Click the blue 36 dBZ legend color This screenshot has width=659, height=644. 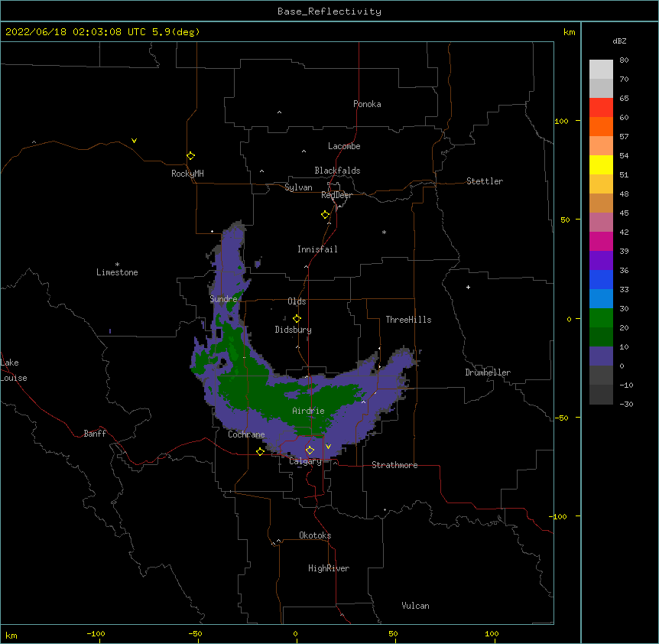[x=601, y=279]
